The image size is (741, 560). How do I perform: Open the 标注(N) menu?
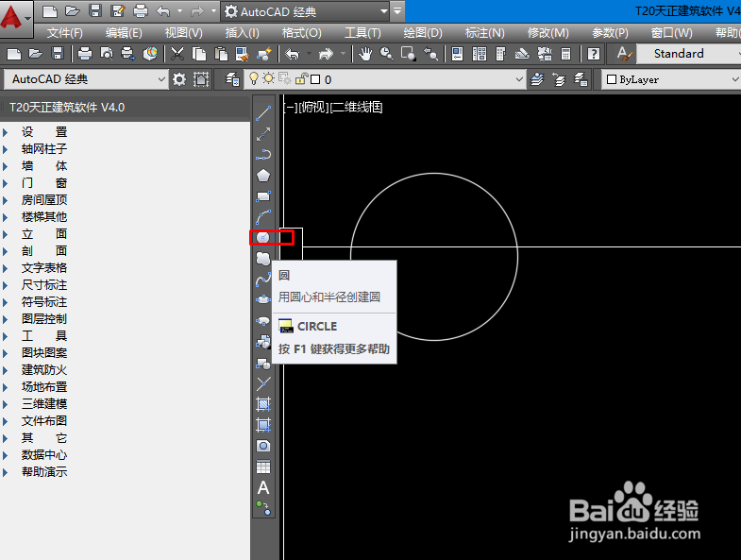click(x=485, y=33)
